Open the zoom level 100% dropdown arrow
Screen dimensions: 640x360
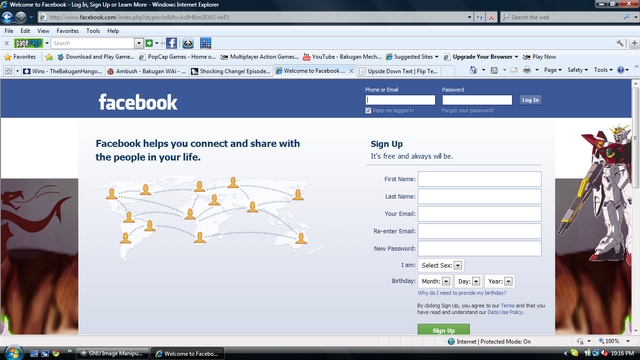[628, 341]
